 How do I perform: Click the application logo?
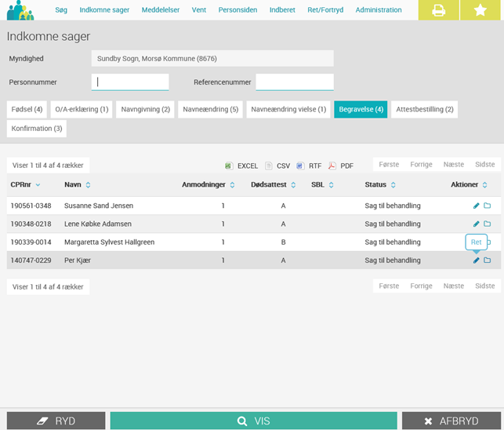(20, 10)
